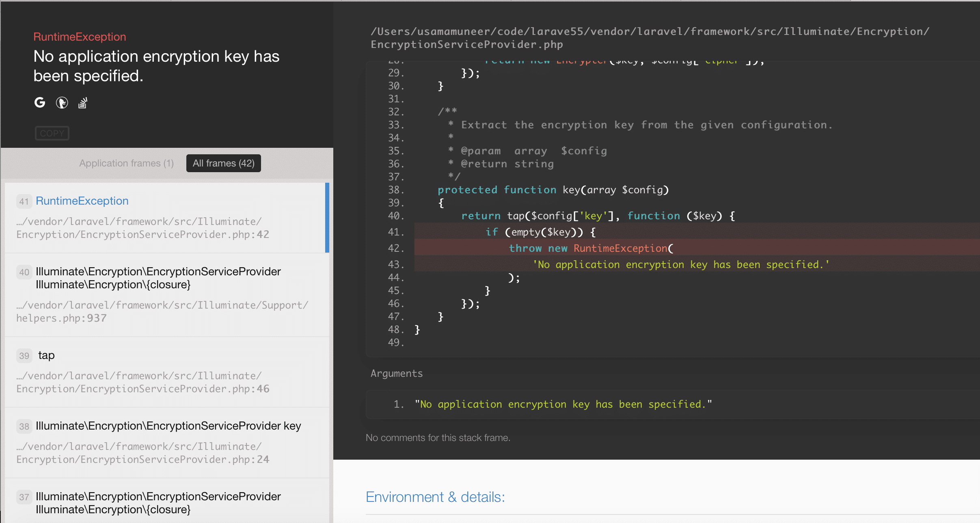Search the error on Google icon

tap(40, 103)
